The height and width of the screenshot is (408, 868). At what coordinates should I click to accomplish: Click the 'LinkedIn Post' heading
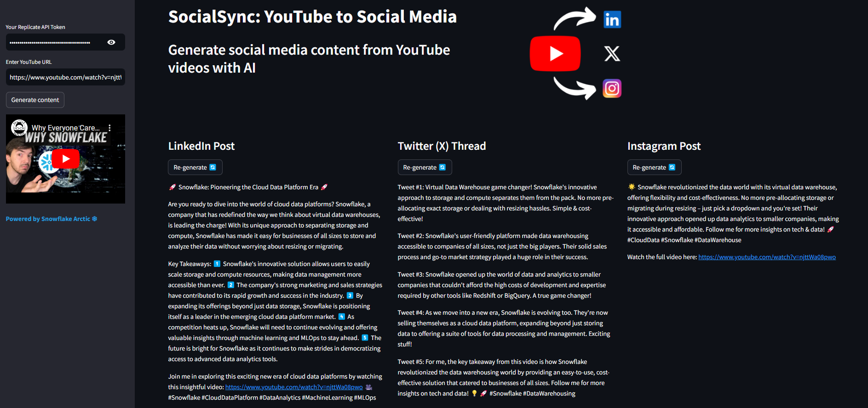[201, 146]
